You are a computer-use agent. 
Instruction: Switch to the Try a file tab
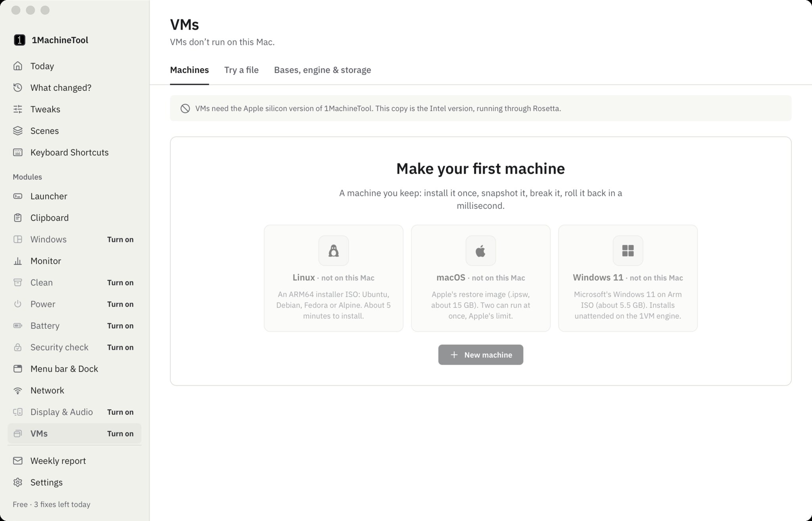click(x=241, y=70)
